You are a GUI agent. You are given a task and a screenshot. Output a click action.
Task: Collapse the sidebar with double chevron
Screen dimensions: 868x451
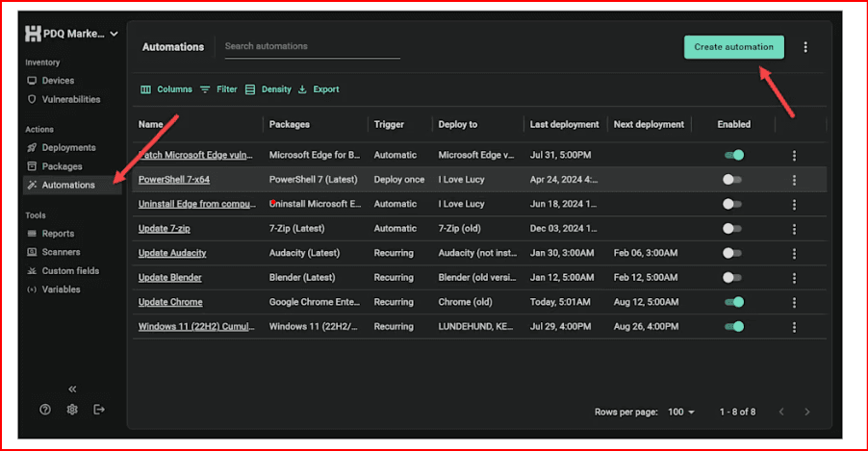[72, 388]
